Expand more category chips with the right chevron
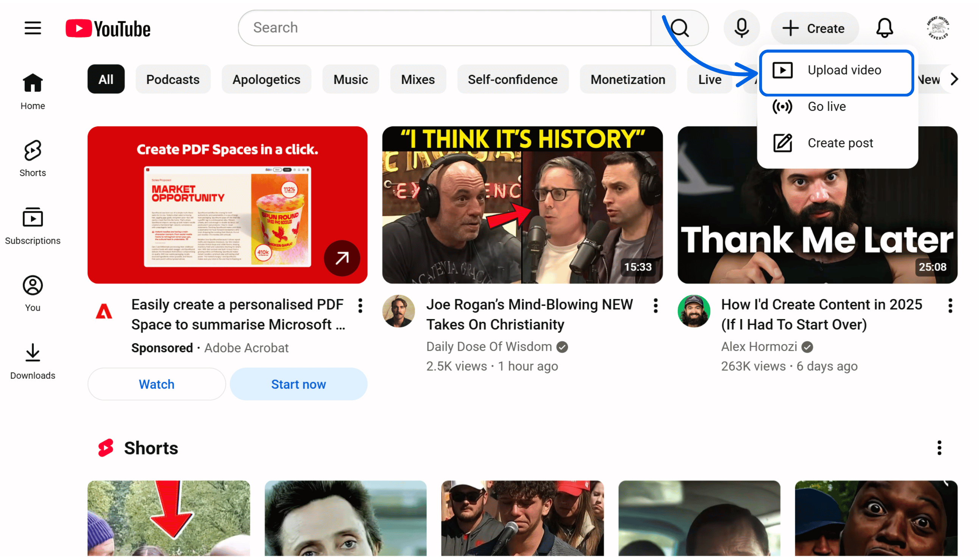 954,79
